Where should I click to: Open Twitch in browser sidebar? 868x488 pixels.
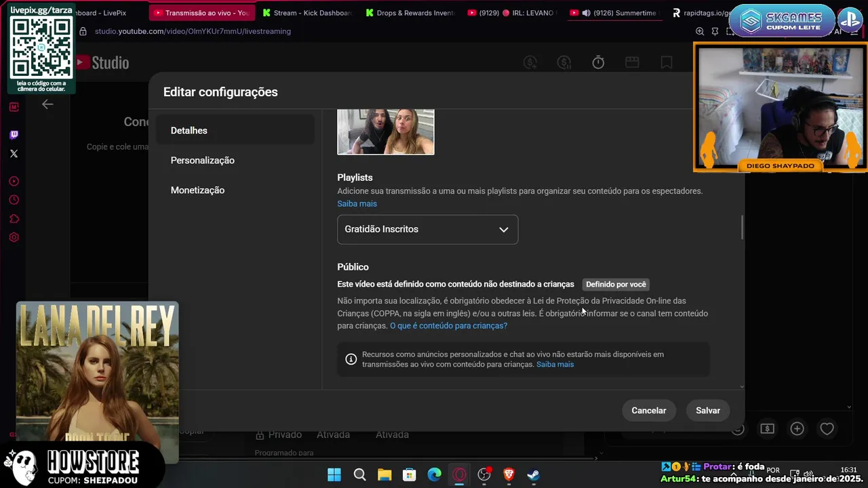point(14,135)
